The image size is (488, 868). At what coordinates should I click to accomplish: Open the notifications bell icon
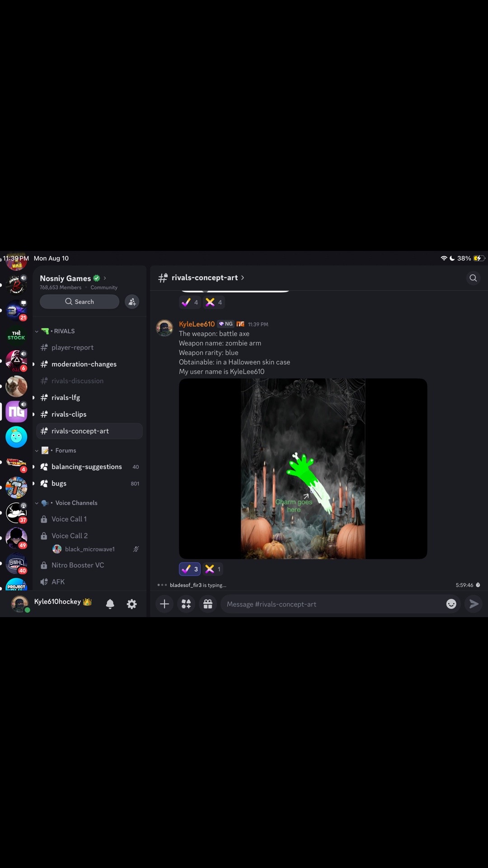click(x=110, y=604)
